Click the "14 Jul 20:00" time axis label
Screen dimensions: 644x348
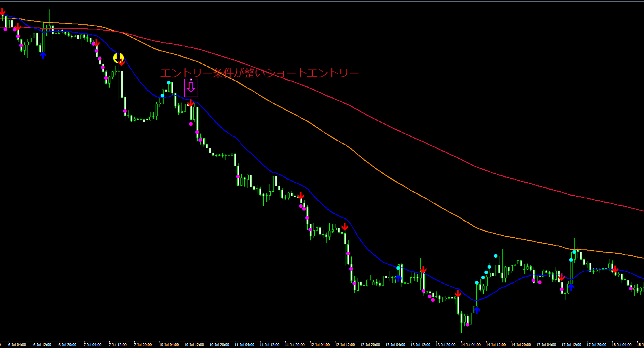(x=521, y=345)
